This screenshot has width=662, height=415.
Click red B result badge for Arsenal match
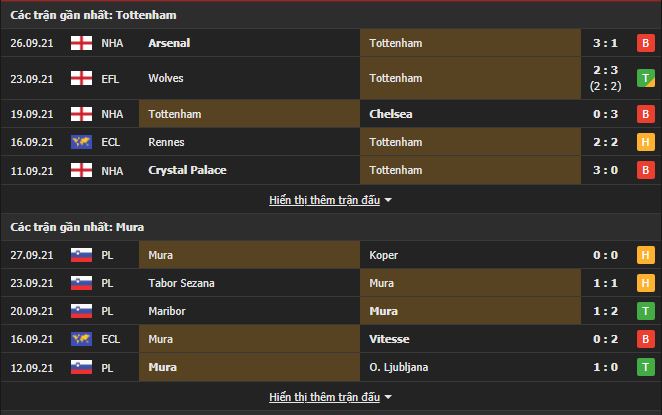(646, 43)
